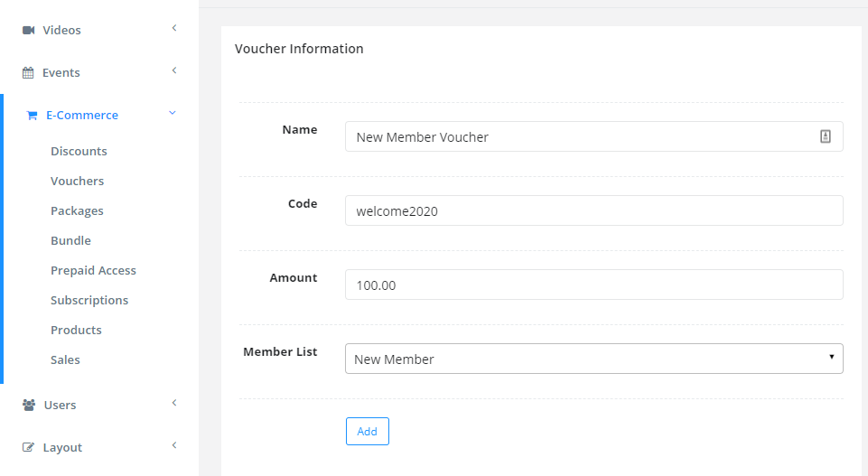Click the Add button
The height and width of the screenshot is (476, 868).
point(368,431)
